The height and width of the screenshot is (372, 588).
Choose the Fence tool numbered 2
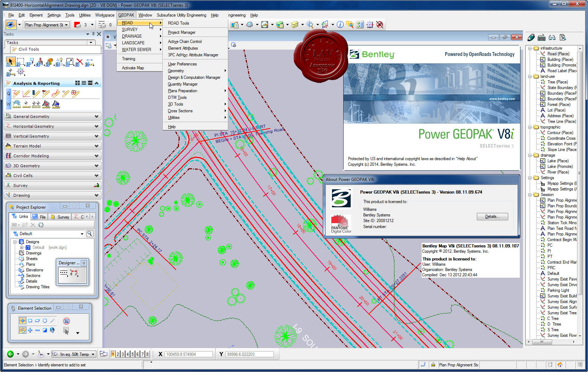pos(20,62)
